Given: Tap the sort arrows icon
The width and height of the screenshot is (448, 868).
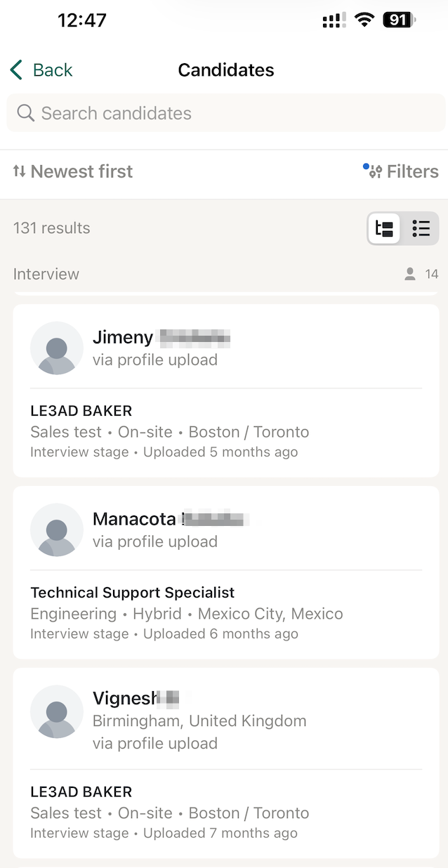Looking at the screenshot, I should (x=20, y=171).
